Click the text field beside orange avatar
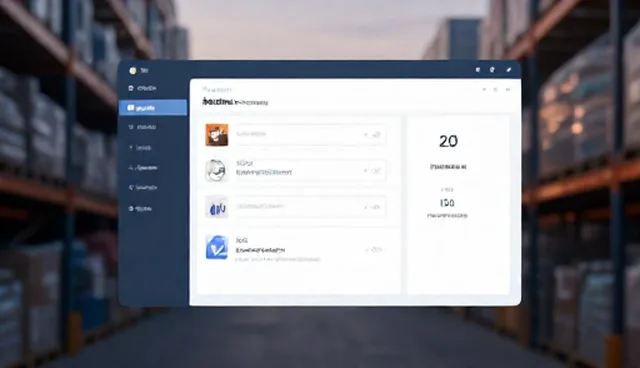The width and height of the screenshot is (640, 368). tap(310, 134)
